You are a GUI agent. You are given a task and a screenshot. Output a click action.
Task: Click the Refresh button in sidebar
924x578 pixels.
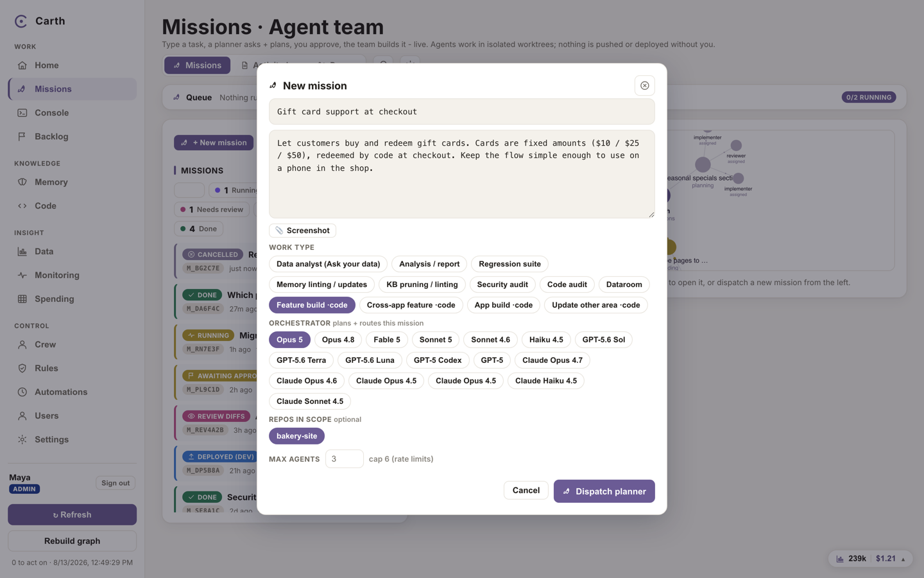72,514
